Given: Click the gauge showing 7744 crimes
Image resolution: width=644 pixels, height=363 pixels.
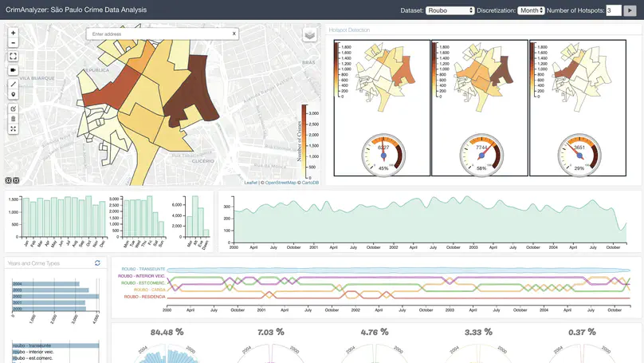Looking at the screenshot, I should [x=481, y=155].
